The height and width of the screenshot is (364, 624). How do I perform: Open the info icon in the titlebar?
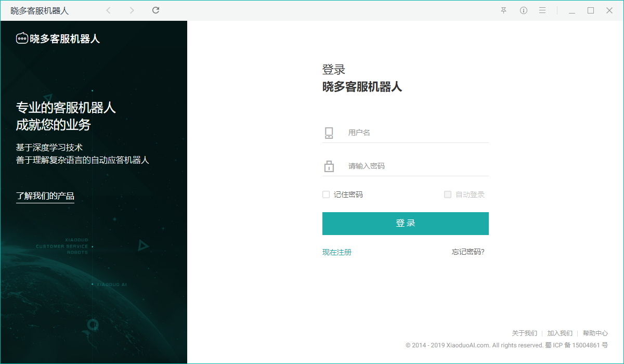[523, 10]
